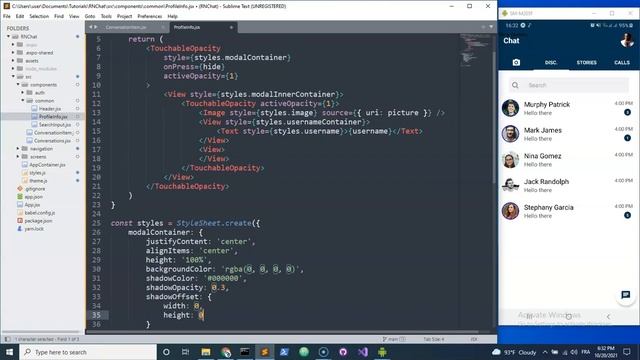
Task: Click the volume icon in system tray
Action: [574, 352]
